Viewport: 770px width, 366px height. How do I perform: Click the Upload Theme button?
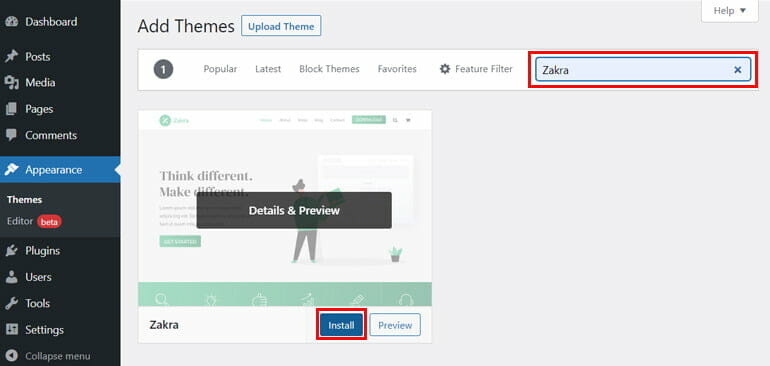[281, 26]
